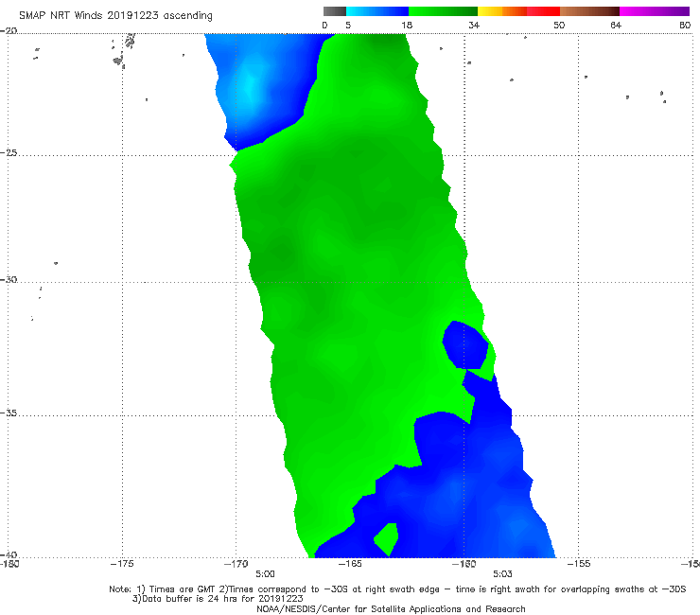700x615 pixels.
Task: Click the swath time label '5:00'
Action: [265, 574]
